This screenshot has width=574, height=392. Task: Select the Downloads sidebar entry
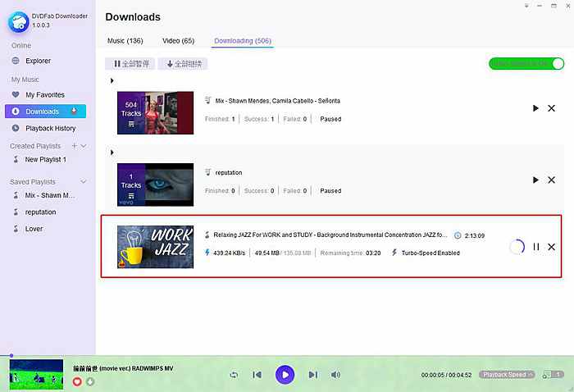pyautogui.click(x=45, y=112)
